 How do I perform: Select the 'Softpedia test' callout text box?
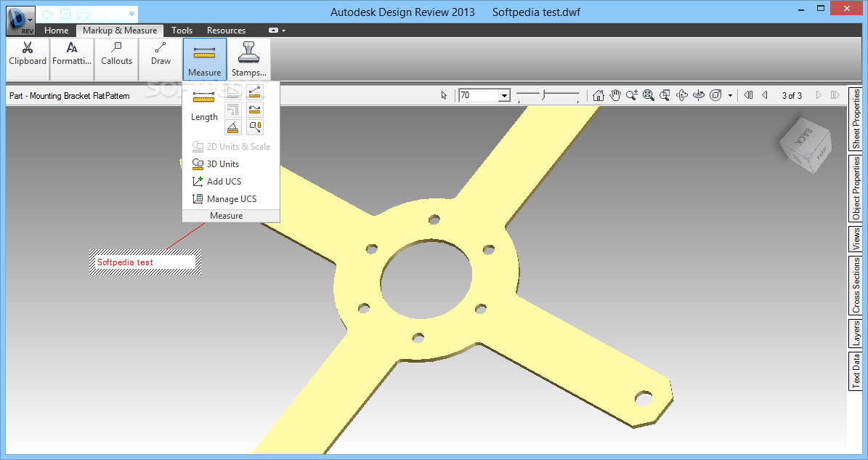tap(145, 262)
